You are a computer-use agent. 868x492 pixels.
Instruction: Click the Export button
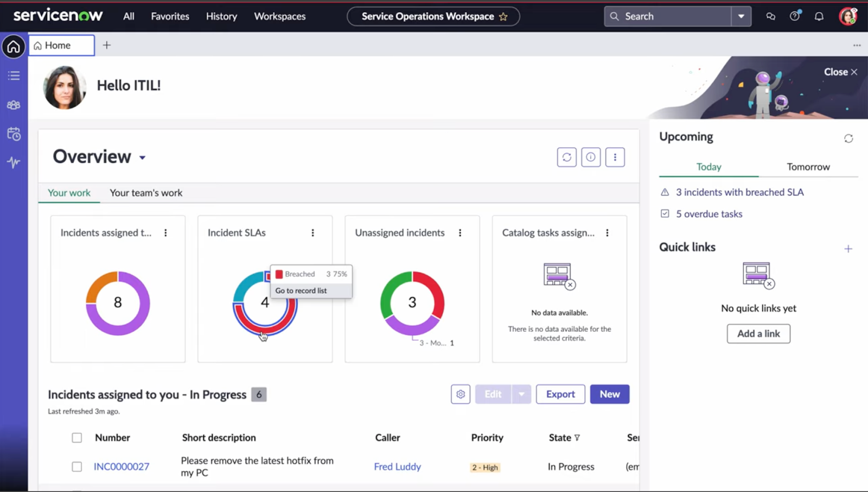pos(560,394)
